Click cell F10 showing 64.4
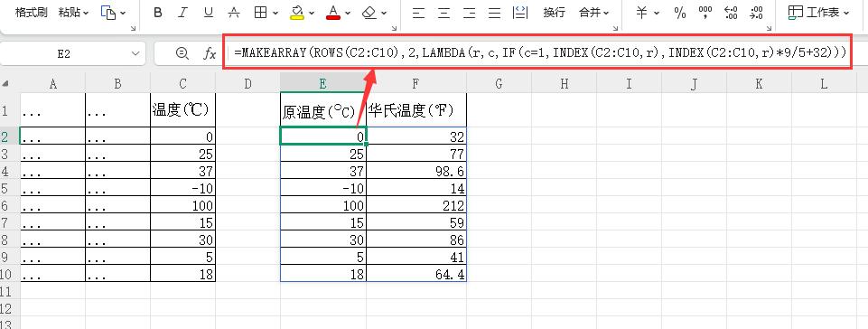This screenshot has width=868, height=329. pyautogui.click(x=416, y=274)
